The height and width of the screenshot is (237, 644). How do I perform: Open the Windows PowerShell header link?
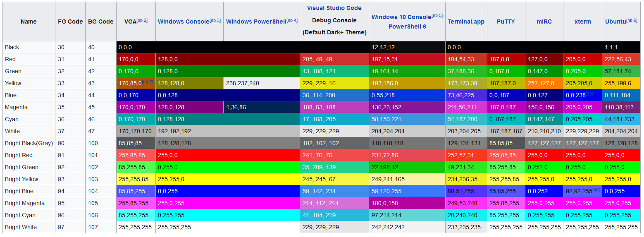click(x=256, y=22)
